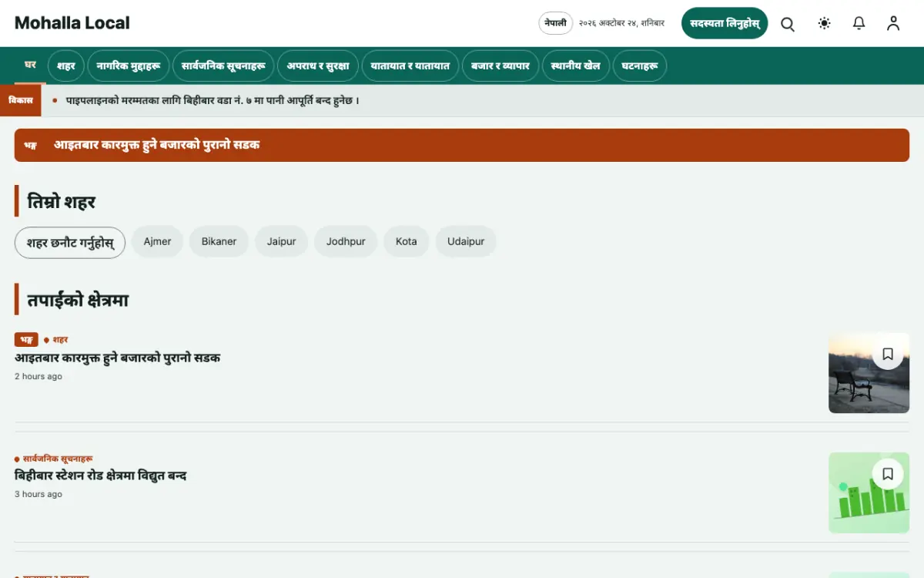
Task: Open the orange breaking news banner
Action: click(x=462, y=145)
